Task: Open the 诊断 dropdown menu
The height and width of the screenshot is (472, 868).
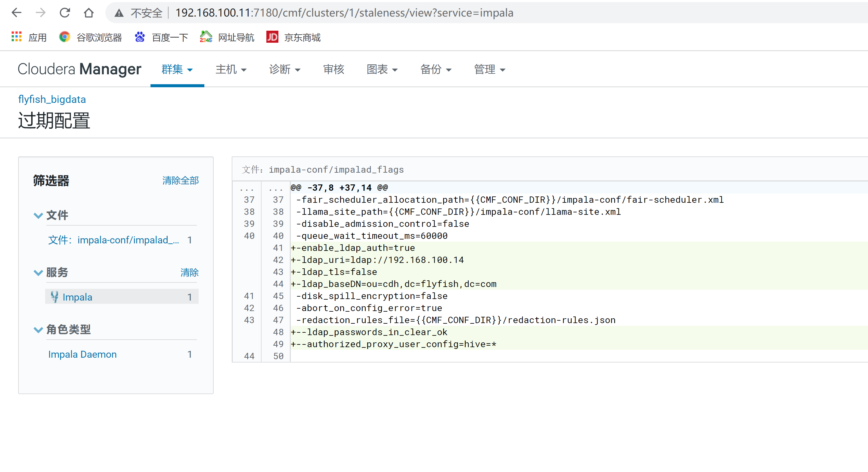Action: tap(284, 69)
